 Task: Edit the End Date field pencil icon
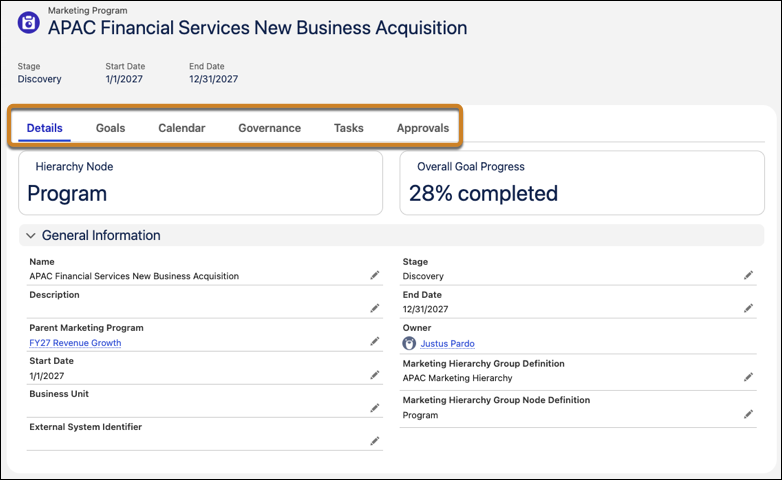click(748, 308)
